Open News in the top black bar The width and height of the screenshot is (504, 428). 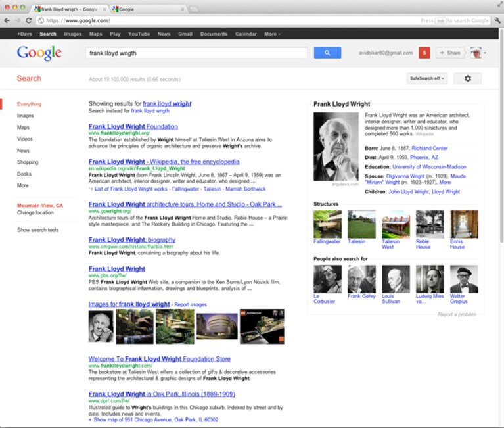(164, 34)
